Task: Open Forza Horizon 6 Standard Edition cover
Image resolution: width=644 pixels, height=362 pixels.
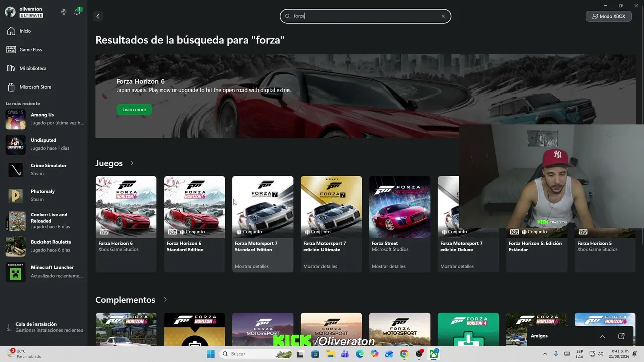Action: (194, 207)
